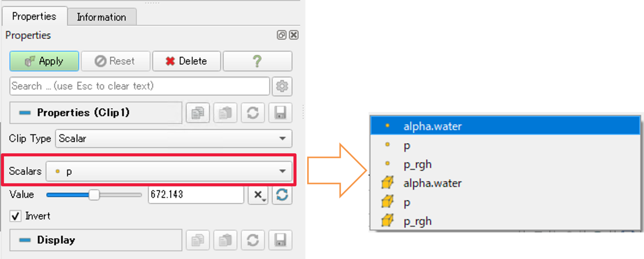Save Display section settings as default
644x259 pixels.
click(x=280, y=240)
